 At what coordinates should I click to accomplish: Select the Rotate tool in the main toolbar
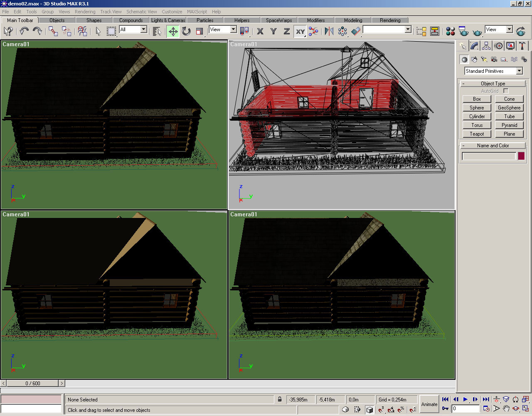coord(186,31)
